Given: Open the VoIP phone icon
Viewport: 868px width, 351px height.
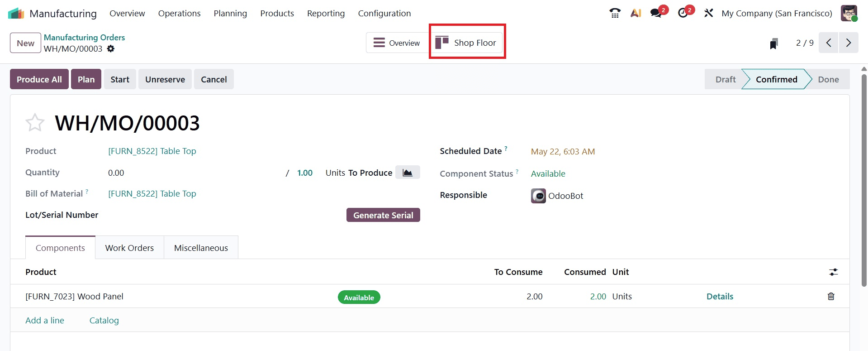Looking at the screenshot, I should point(615,13).
